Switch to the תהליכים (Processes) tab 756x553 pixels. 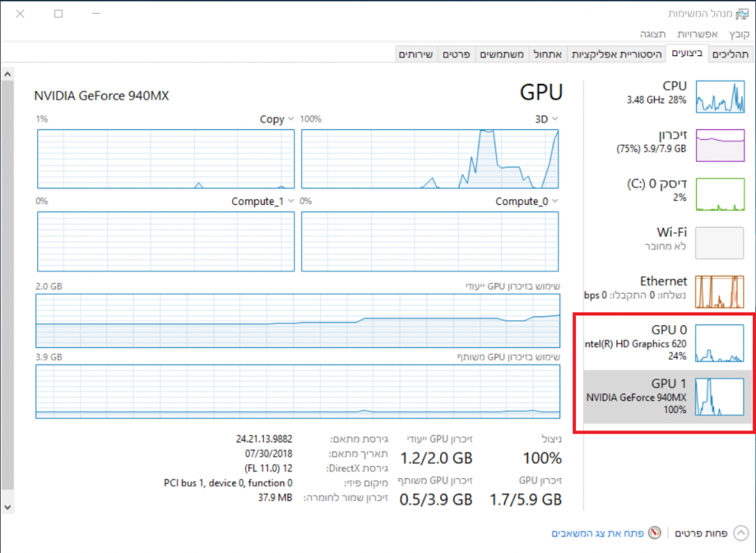730,54
